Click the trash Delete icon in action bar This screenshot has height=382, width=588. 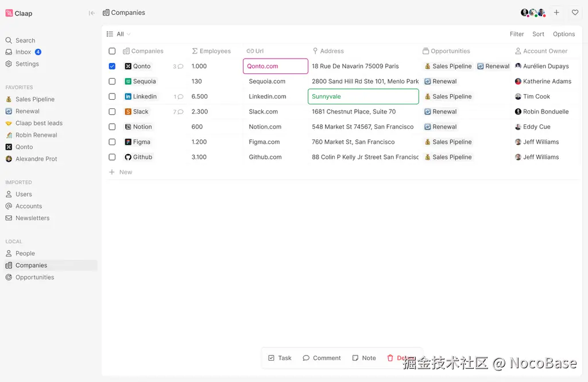tap(390, 358)
